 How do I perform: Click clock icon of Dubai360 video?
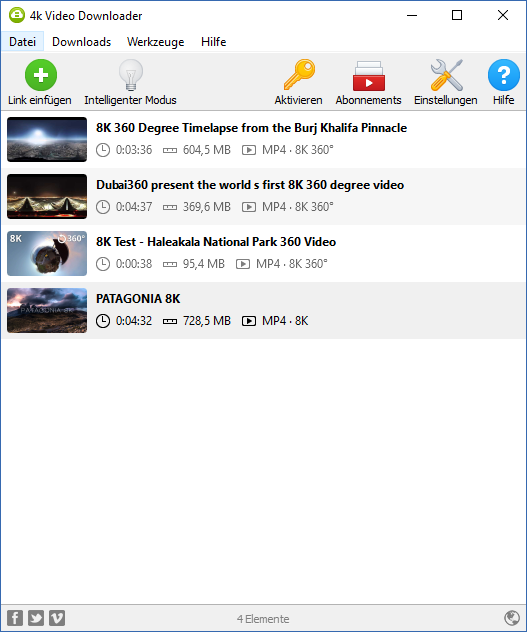[103, 207]
